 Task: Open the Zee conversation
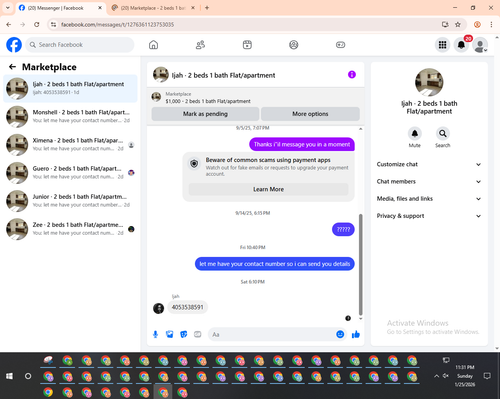[x=70, y=229]
